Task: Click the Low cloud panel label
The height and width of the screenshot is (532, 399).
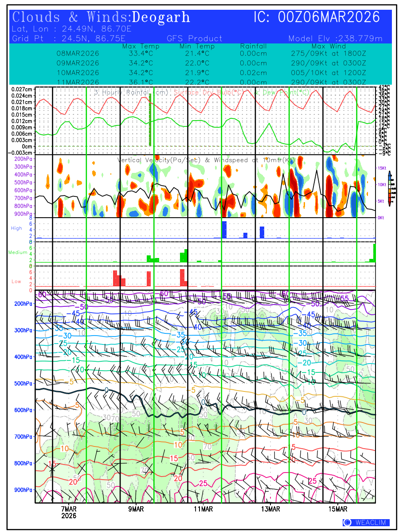Action: pyautogui.click(x=16, y=282)
